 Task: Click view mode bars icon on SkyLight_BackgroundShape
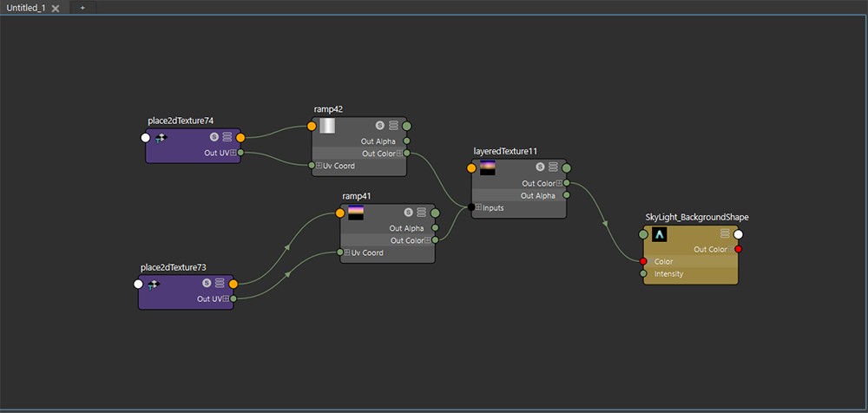coord(725,234)
